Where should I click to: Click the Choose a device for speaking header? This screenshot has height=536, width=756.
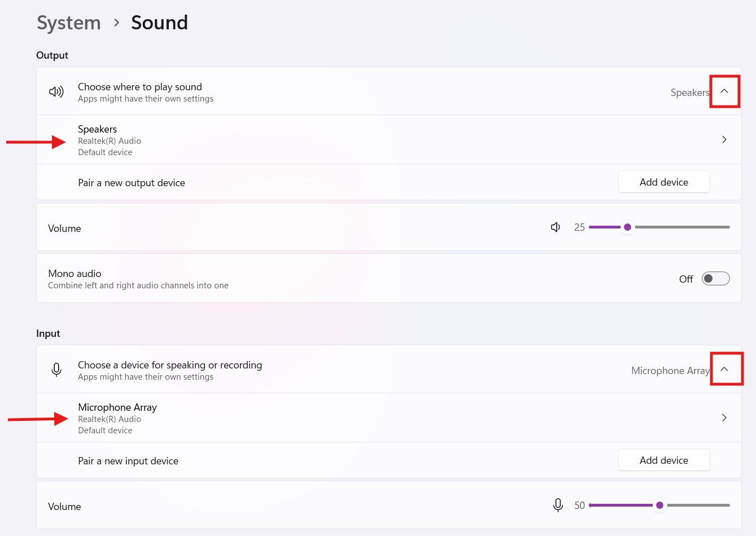(170, 365)
